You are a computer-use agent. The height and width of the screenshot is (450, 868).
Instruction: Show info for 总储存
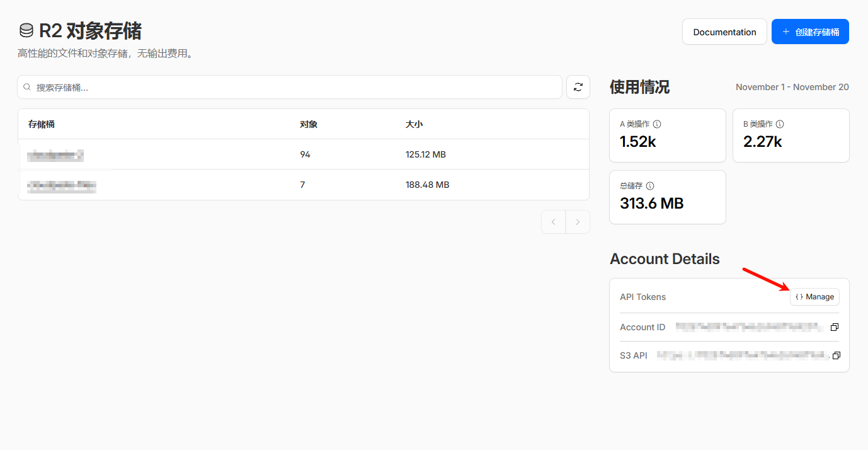[650, 186]
